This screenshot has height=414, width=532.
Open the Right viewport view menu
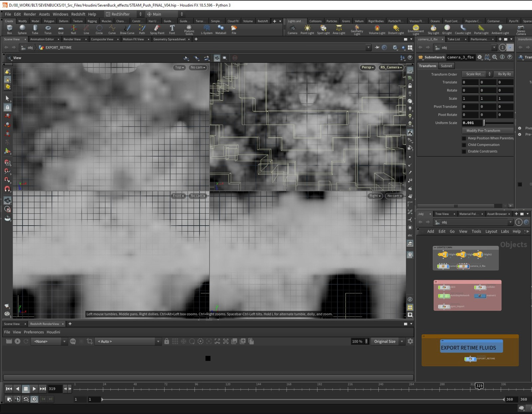pos(375,196)
